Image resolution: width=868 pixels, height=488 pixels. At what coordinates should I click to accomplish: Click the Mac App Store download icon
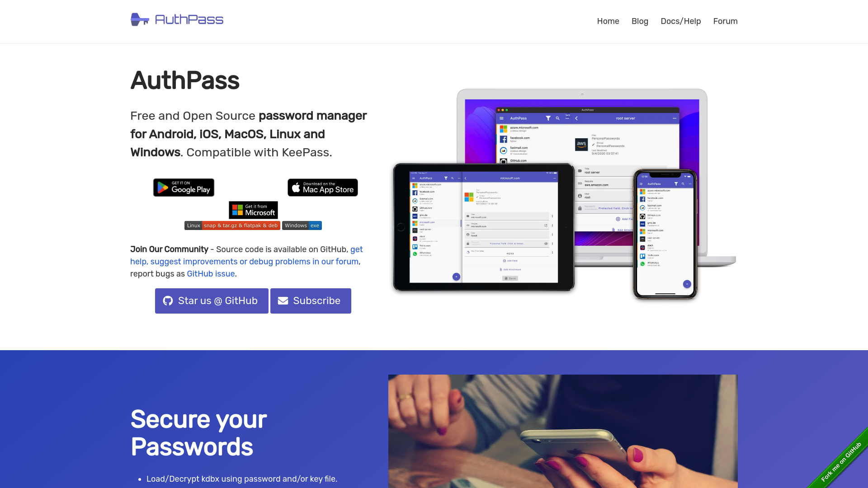[x=322, y=187]
